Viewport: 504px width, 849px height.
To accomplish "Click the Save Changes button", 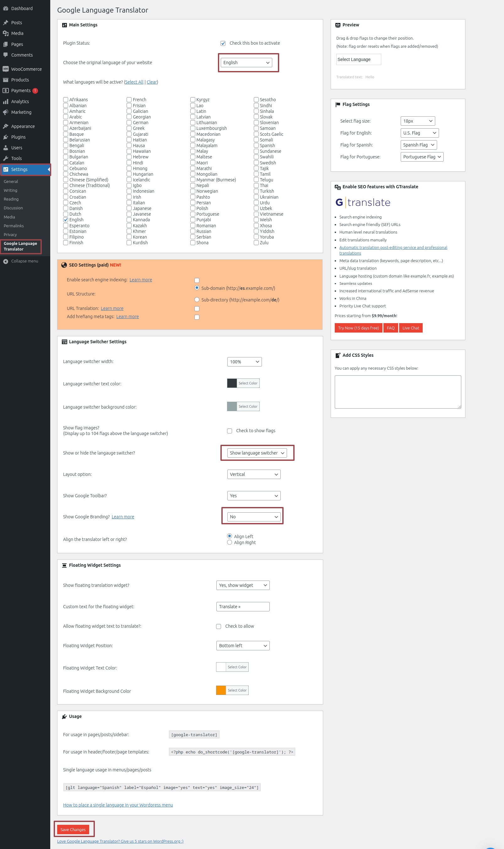I will pyautogui.click(x=73, y=830).
